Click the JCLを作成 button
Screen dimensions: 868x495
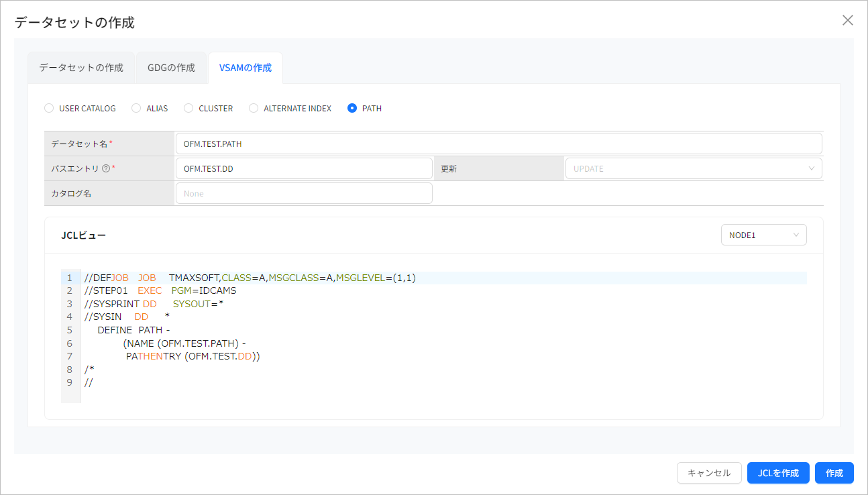778,473
